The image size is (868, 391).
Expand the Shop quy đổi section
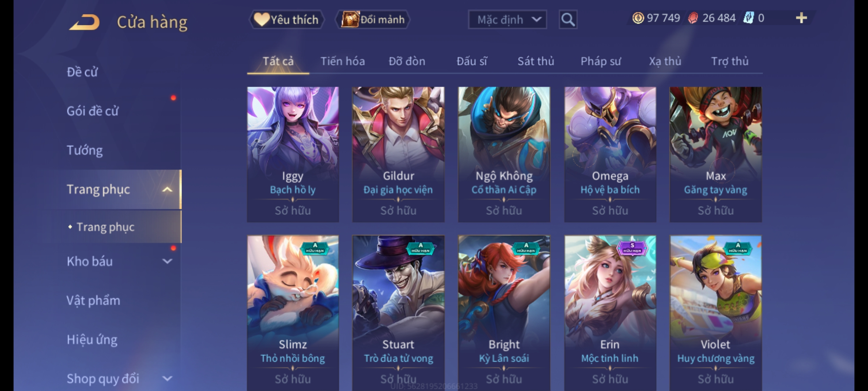[x=167, y=379]
